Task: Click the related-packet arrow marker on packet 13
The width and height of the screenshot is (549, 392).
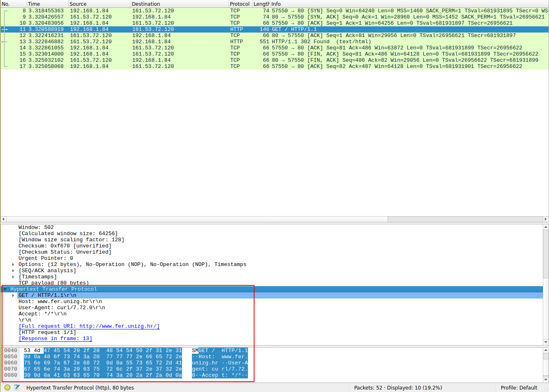Action: click(5, 42)
